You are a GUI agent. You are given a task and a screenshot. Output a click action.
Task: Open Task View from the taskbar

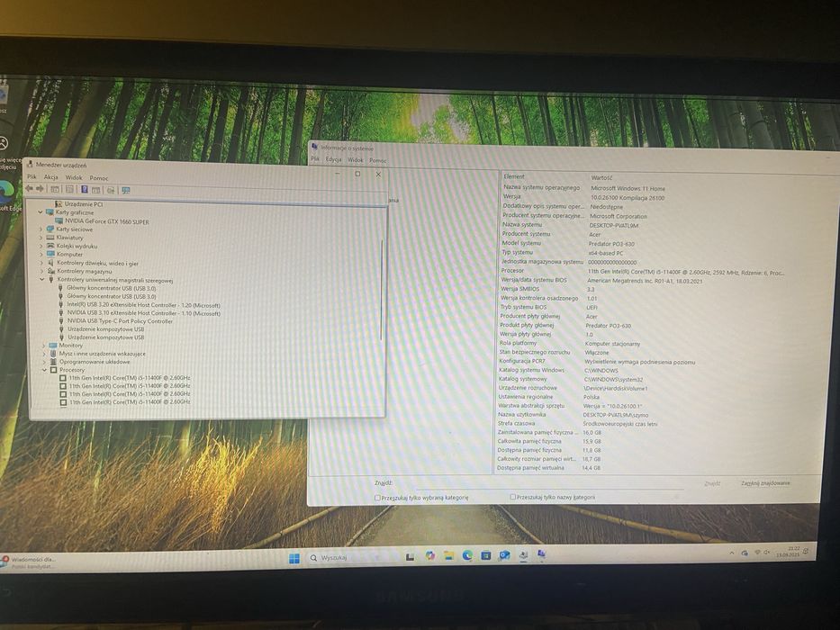tap(410, 556)
